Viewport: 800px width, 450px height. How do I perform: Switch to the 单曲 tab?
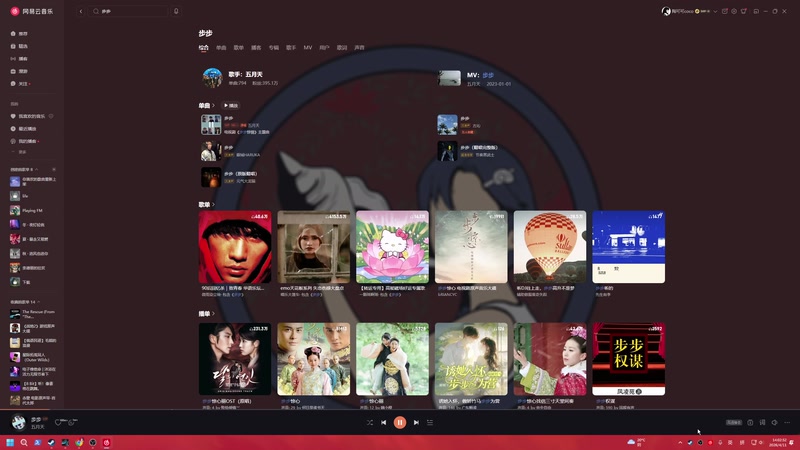coord(221,47)
